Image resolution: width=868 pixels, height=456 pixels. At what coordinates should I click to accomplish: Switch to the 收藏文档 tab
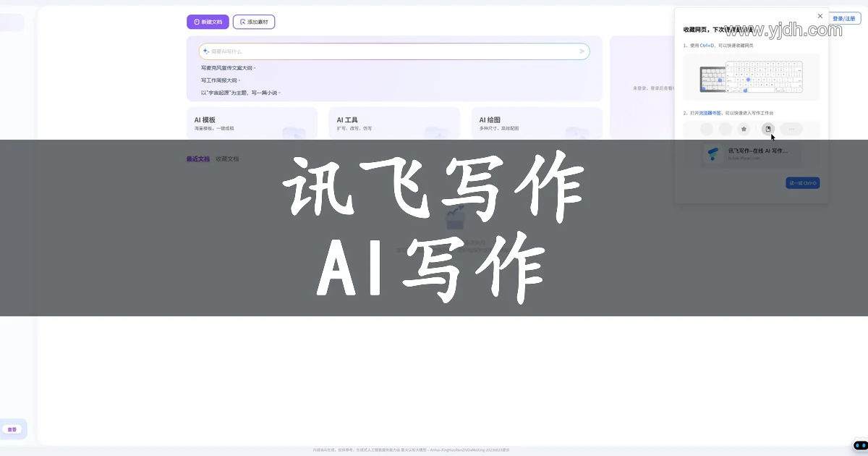(227, 159)
